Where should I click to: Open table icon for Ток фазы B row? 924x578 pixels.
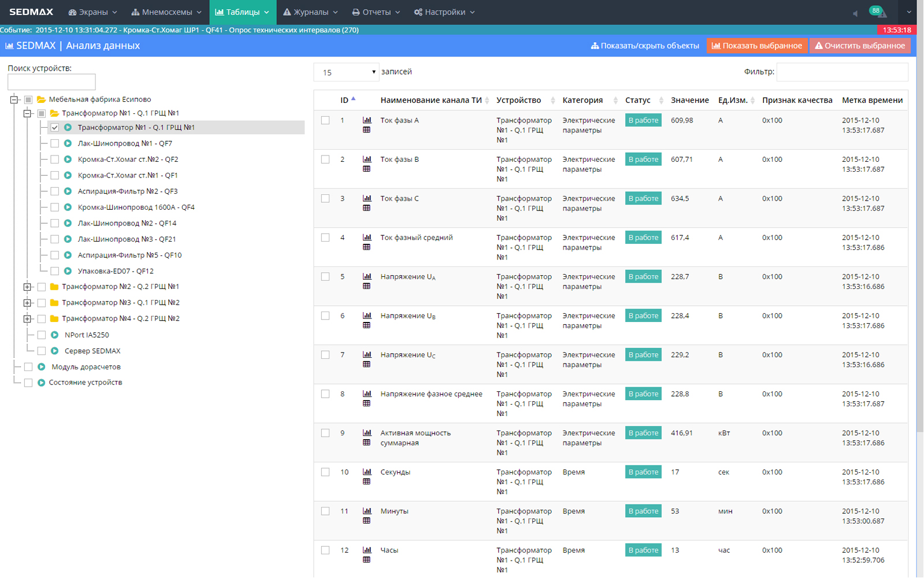pos(366,169)
